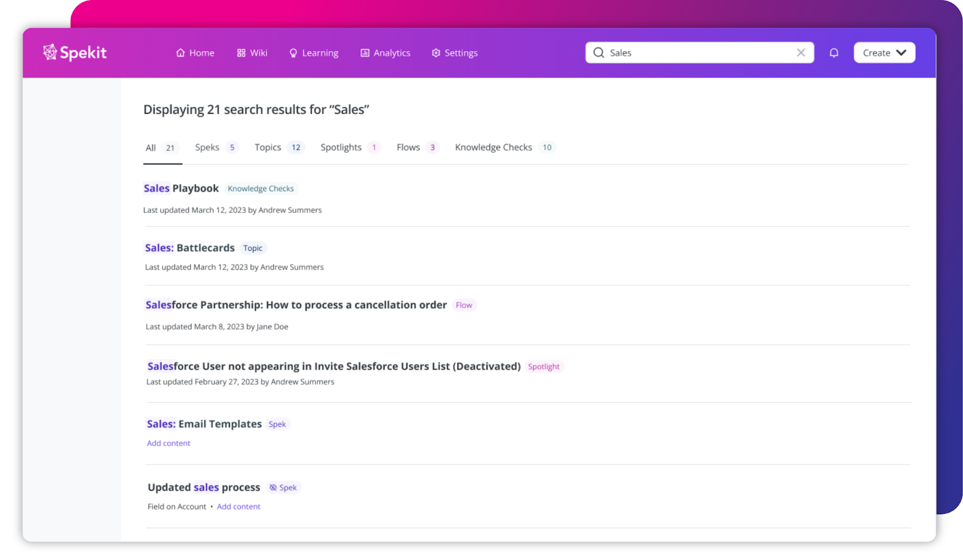Click the Learning lightbulb icon
The height and width of the screenshot is (560, 963).
click(x=293, y=53)
